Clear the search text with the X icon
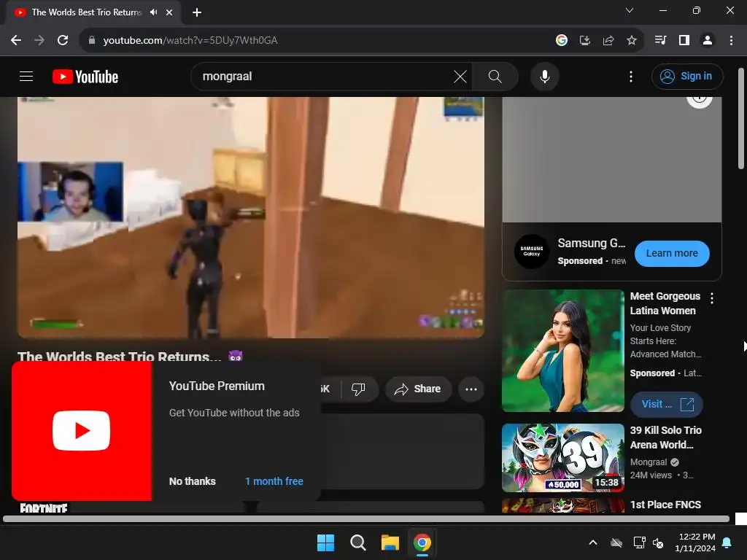This screenshot has height=560, width=747. (460, 76)
